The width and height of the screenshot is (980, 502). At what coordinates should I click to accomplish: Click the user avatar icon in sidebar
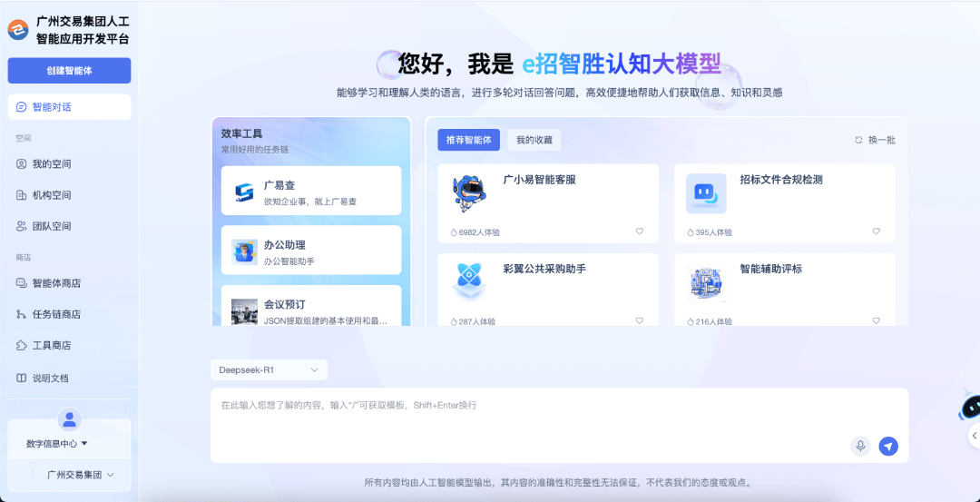[69, 419]
